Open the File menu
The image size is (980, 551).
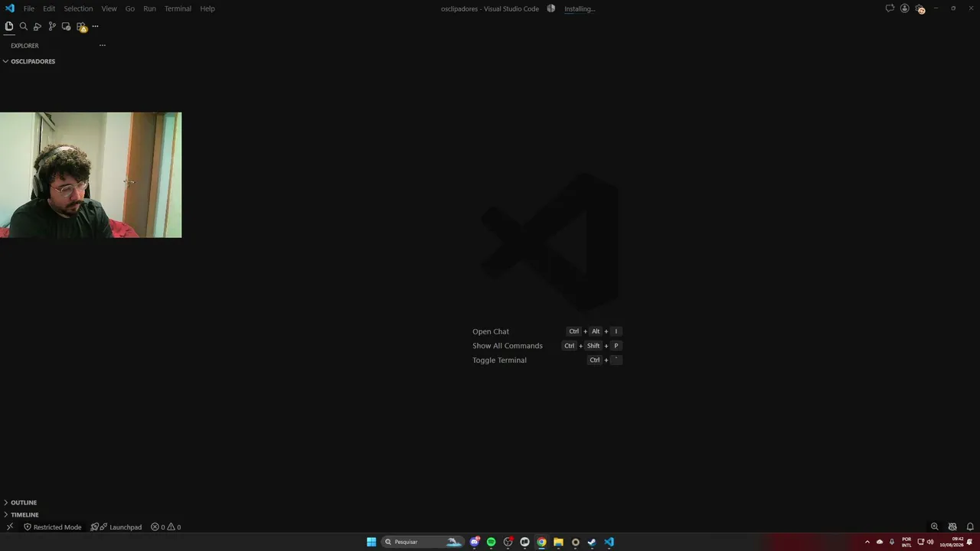(x=29, y=8)
